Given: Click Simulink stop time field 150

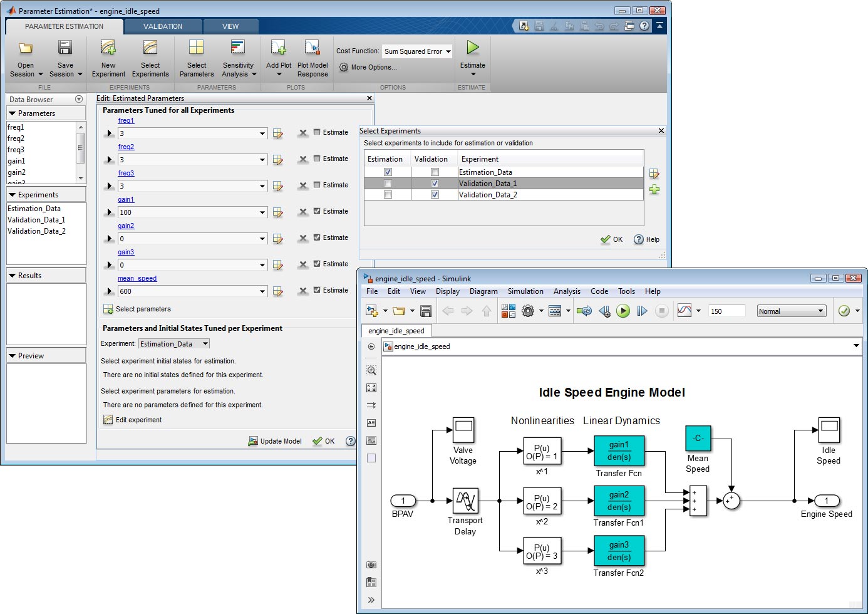Looking at the screenshot, I should [x=726, y=311].
